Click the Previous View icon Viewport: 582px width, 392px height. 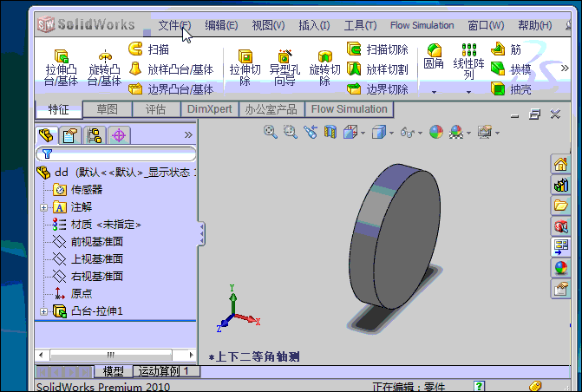tap(311, 132)
